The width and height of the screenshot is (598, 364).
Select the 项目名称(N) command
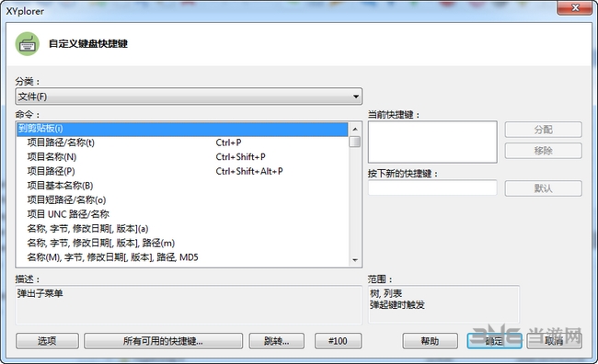point(182,157)
